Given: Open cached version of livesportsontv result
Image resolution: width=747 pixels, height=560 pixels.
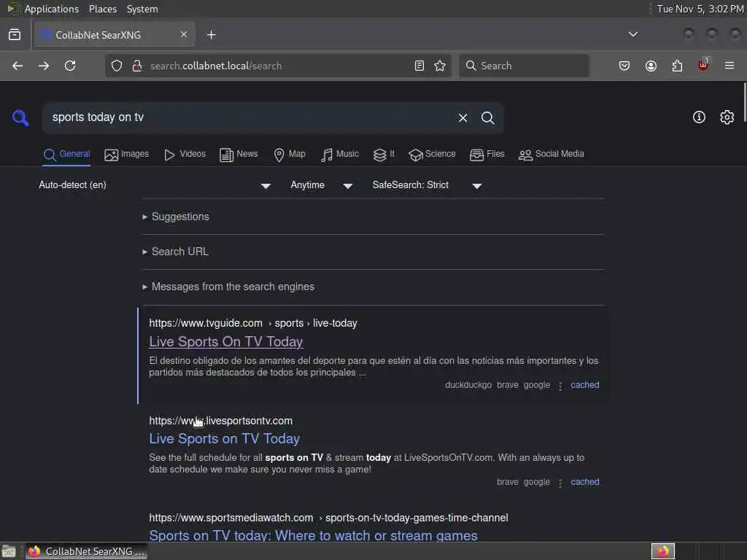Looking at the screenshot, I should point(584,482).
